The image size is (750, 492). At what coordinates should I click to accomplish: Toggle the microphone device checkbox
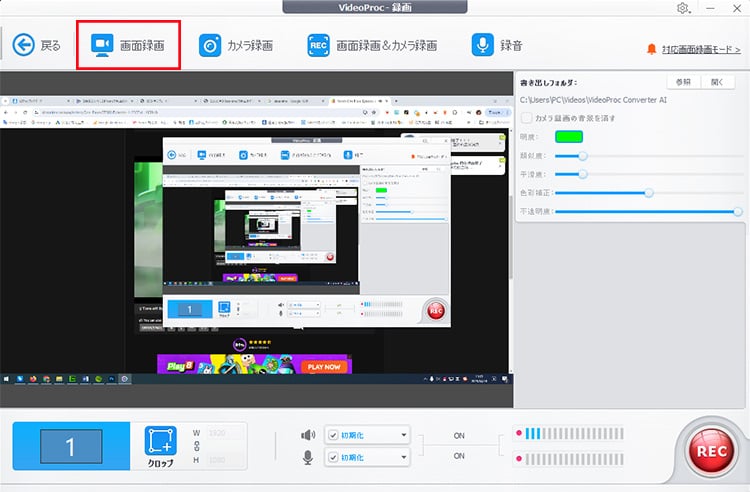(333, 457)
